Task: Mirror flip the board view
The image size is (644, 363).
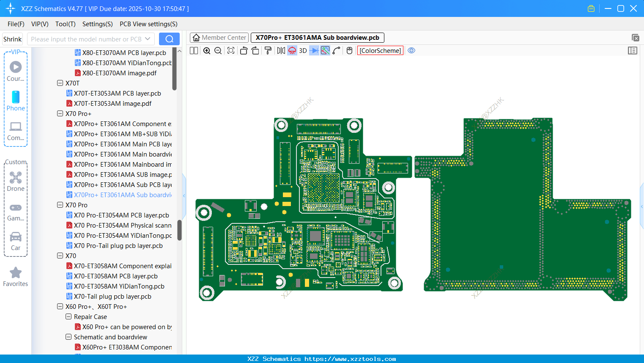Action: [x=281, y=51]
